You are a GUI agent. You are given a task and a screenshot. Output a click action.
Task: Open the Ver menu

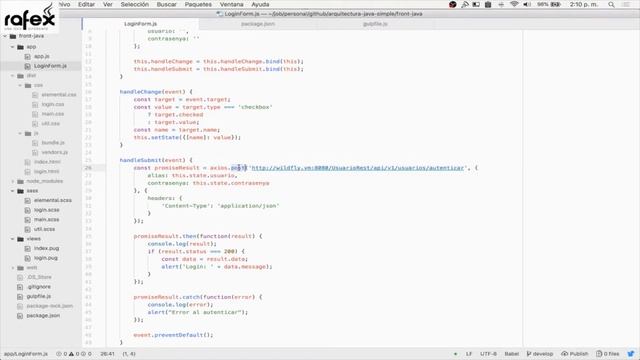pos(108,4)
